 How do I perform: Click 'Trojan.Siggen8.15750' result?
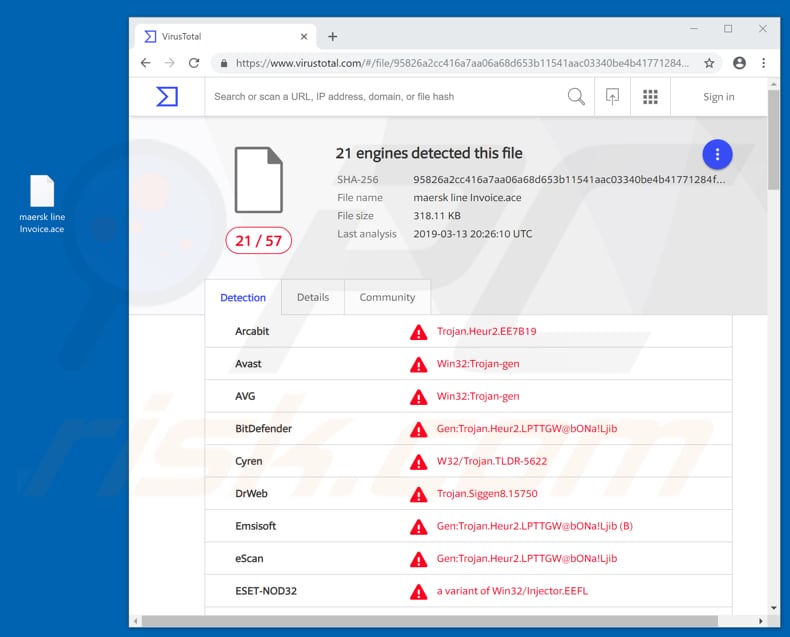(x=487, y=493)
